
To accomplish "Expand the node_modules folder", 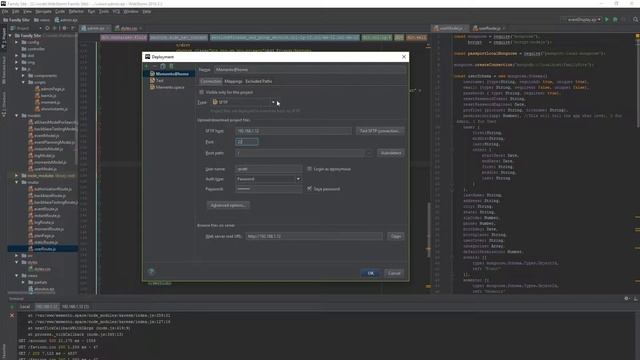I will 17,176.
